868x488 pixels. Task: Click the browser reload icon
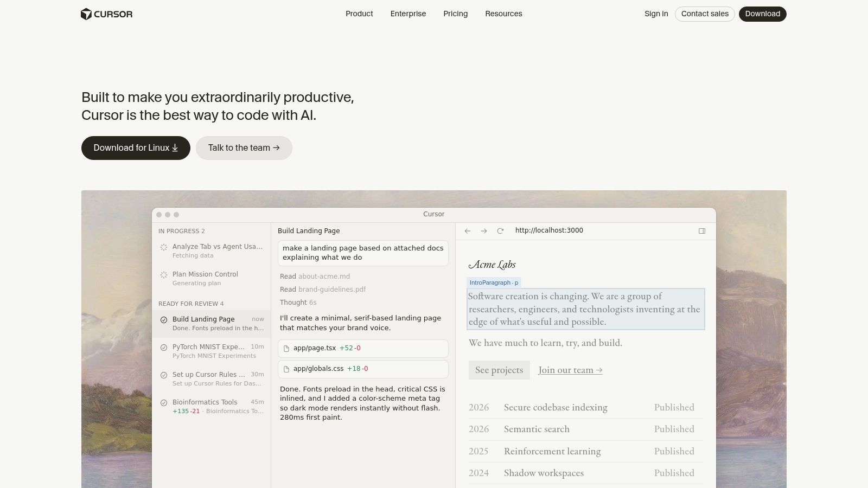coord(500,231)
